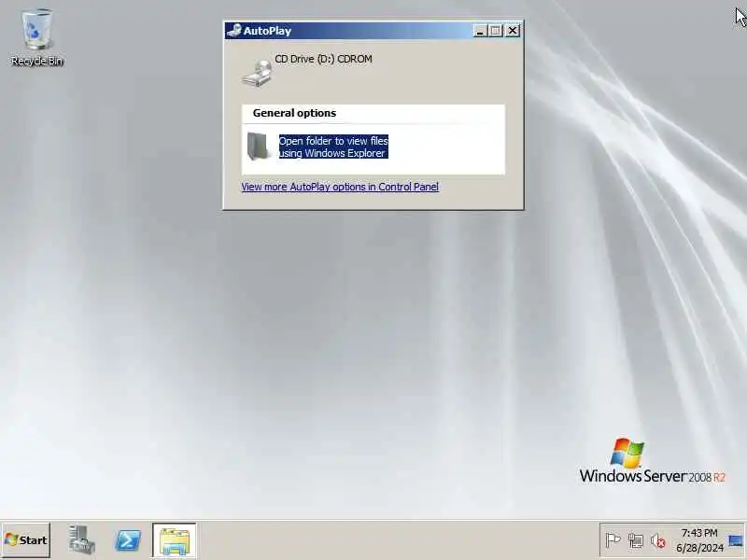This screenshot has width=747, height=560.
Task: Select Open folder to view files option
Action: 333,147
